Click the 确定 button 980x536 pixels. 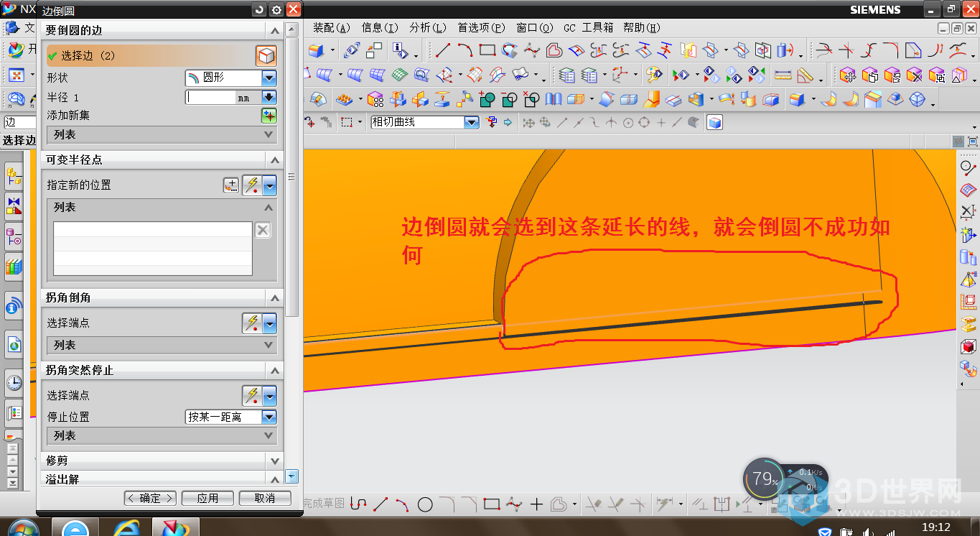pos(150,498)
